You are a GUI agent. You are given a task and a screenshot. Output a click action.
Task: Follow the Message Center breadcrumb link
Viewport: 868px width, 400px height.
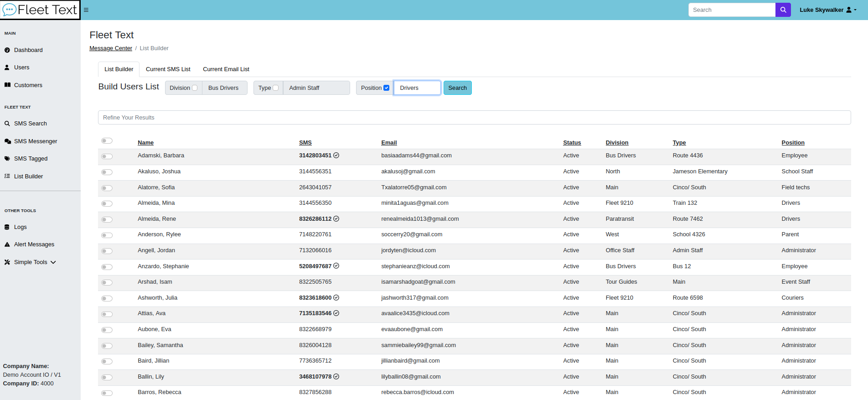(x=111, y=48)
